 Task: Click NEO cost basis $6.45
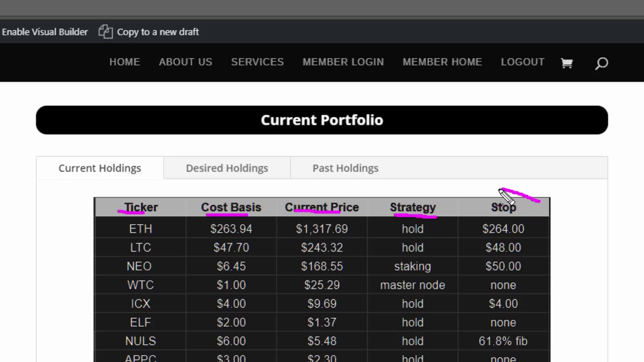coord(231,266)
